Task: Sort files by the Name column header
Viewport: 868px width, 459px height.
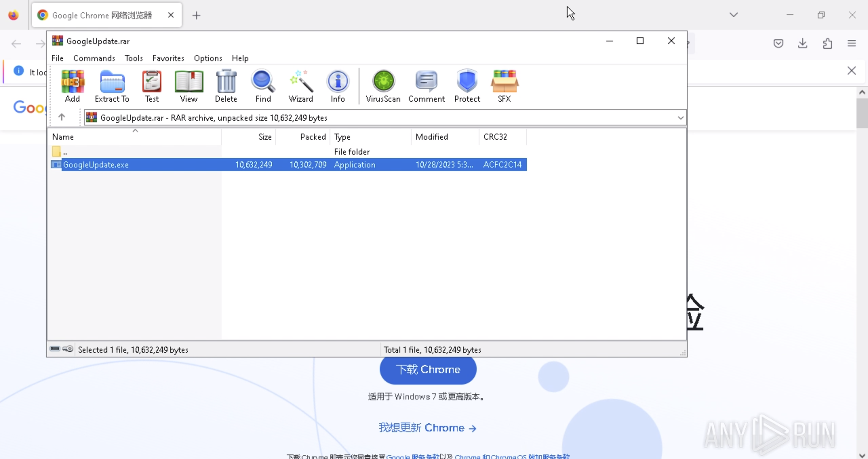Action: coord(63,137)
